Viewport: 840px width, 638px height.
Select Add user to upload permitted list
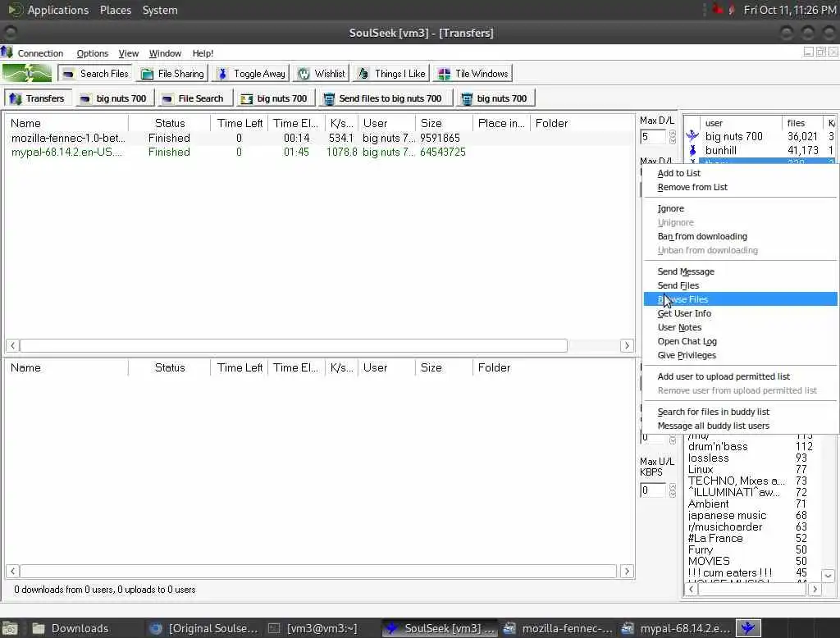[741, 376]
